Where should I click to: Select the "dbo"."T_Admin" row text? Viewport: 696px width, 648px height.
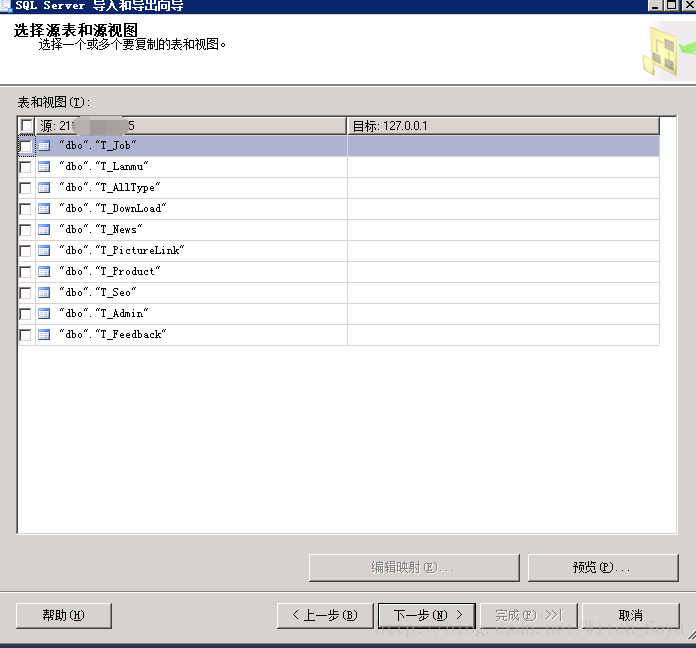(104, 314)
